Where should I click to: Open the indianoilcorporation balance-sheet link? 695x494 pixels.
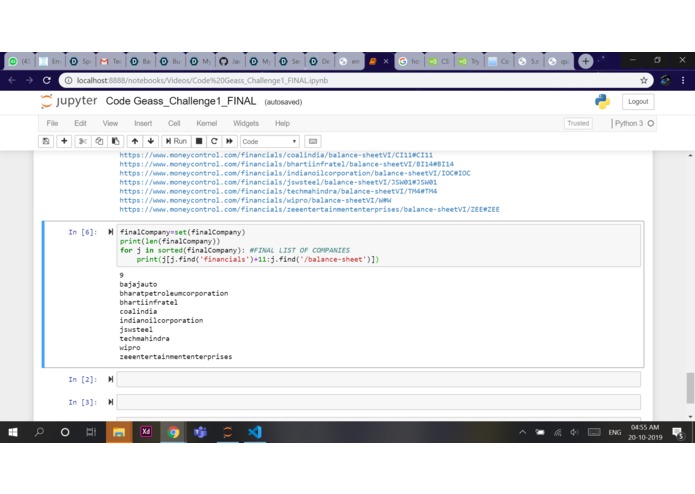click(x=295, y=173)
